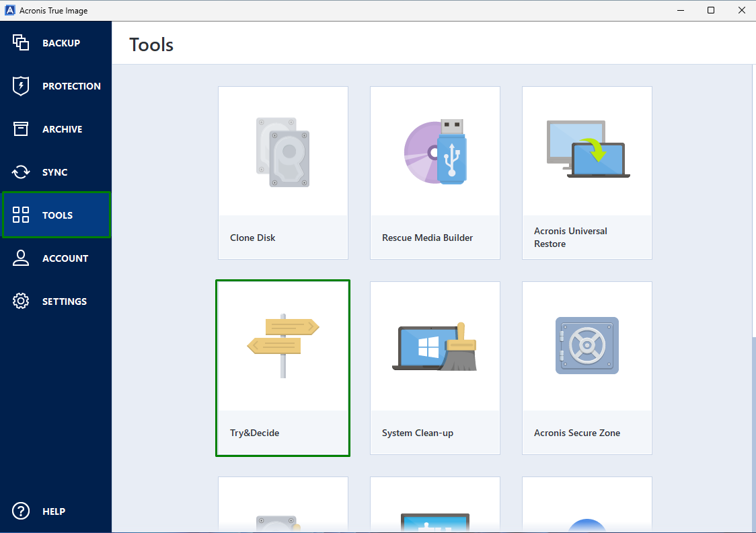Select the Backup icon in the sidebar
Screen dimensions: 756x533
click(x=20, y=42)
